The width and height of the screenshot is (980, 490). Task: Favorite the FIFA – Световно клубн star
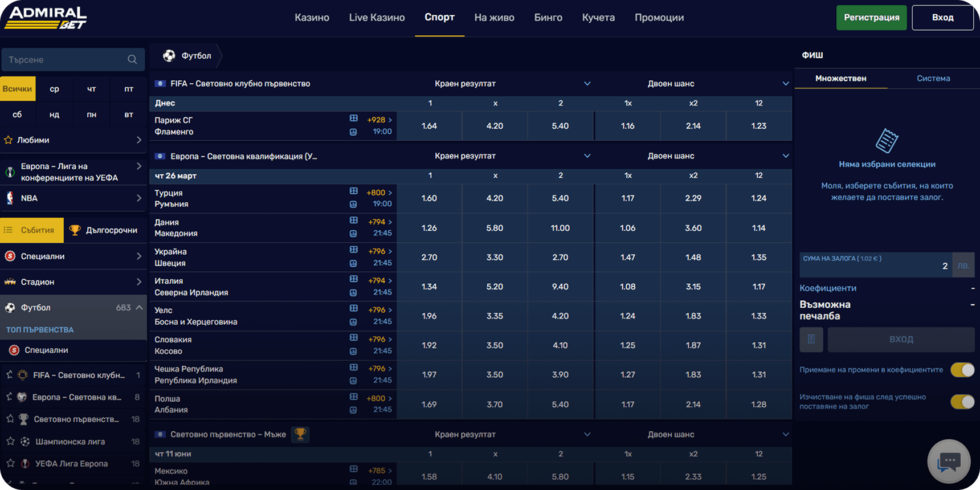10,375
